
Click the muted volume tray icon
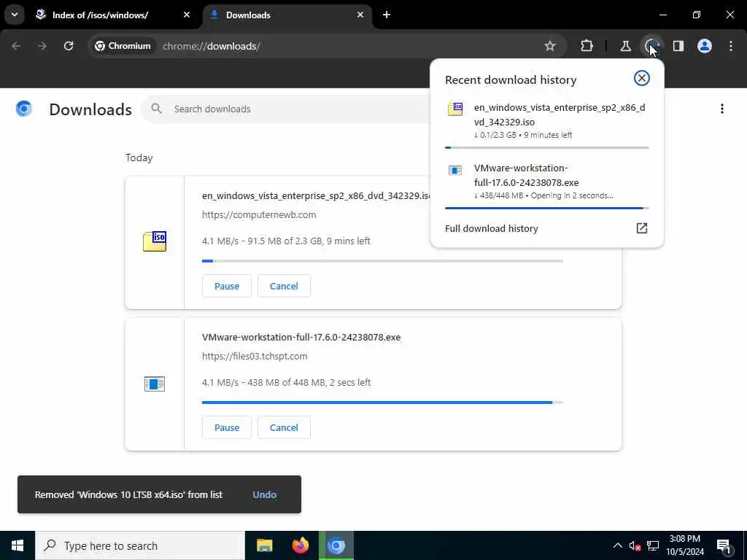(x=635, y=545)
